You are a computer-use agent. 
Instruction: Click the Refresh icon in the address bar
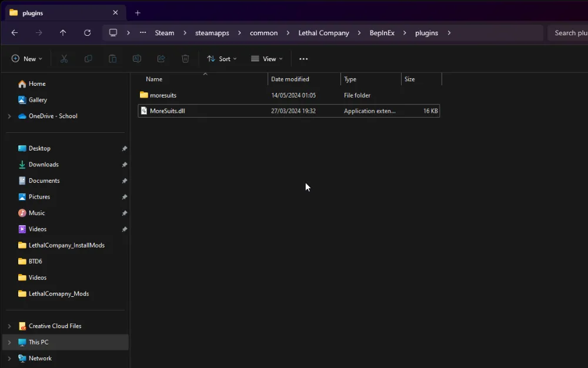coord(87,33)
